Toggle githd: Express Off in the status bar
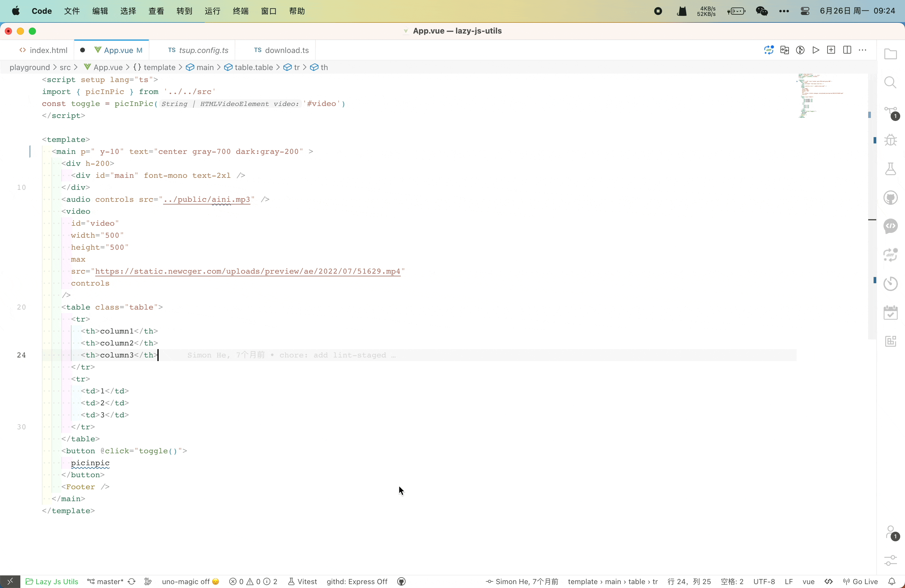This screenshot has width=905, height=588. 357,581
